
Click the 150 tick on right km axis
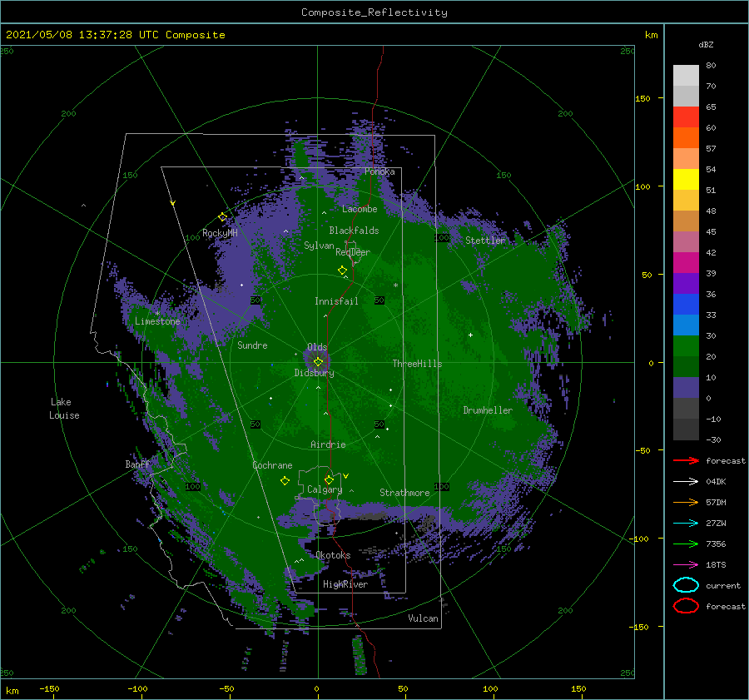[642, 98]
